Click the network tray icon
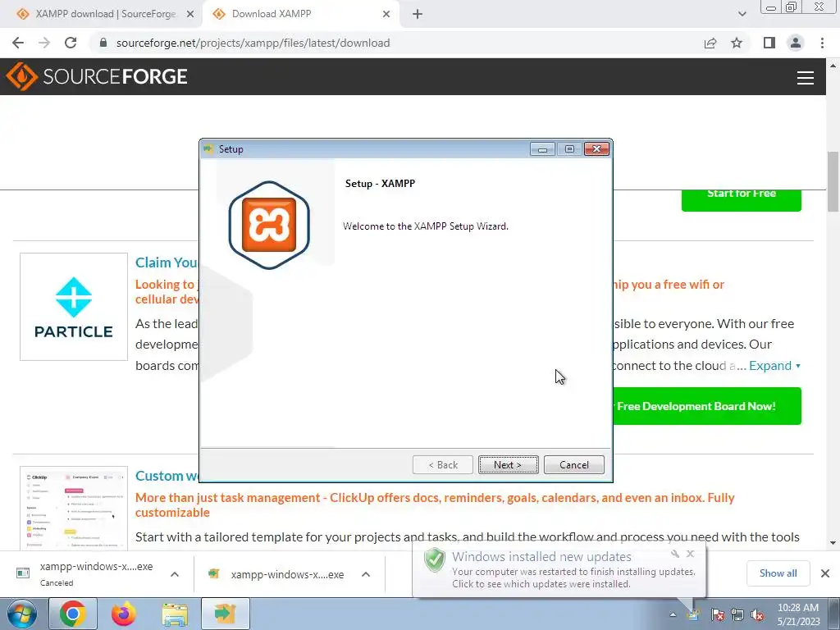 coord(737,615)
